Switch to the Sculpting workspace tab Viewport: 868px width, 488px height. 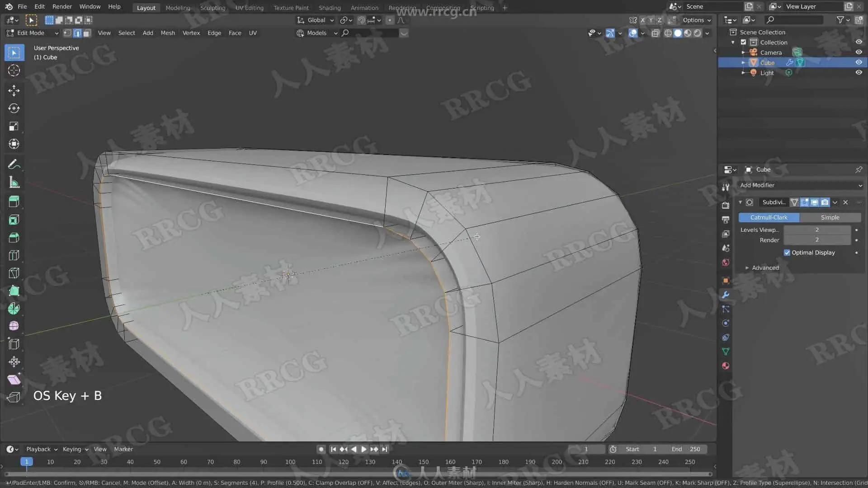212,8
